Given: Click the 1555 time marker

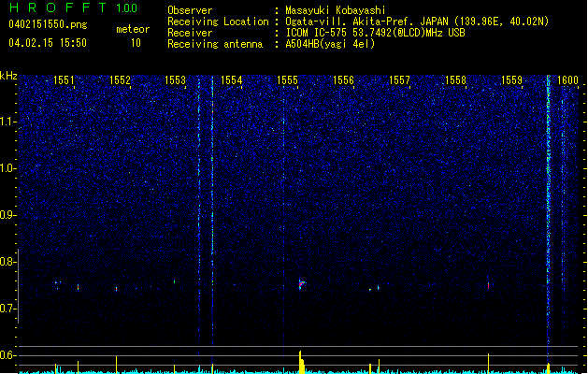Looking at the screenshot, I should point(287,80).
